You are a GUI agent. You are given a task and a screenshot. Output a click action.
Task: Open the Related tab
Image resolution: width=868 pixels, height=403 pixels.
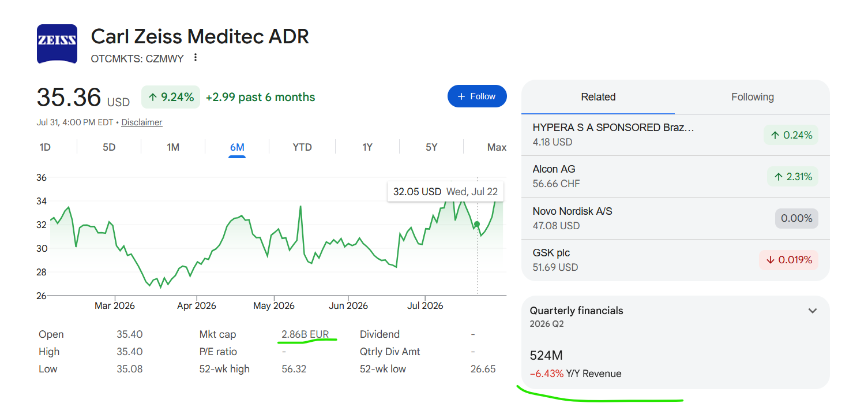tap(598, 97)
